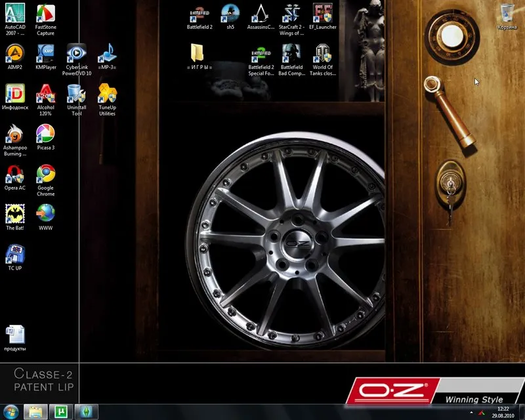Show hidden tray icons arrow

click(471, 413)
